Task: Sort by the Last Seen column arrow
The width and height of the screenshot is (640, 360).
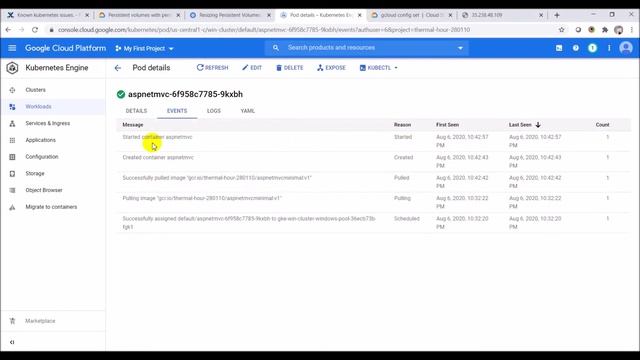Action: click(x=538, y=125)
